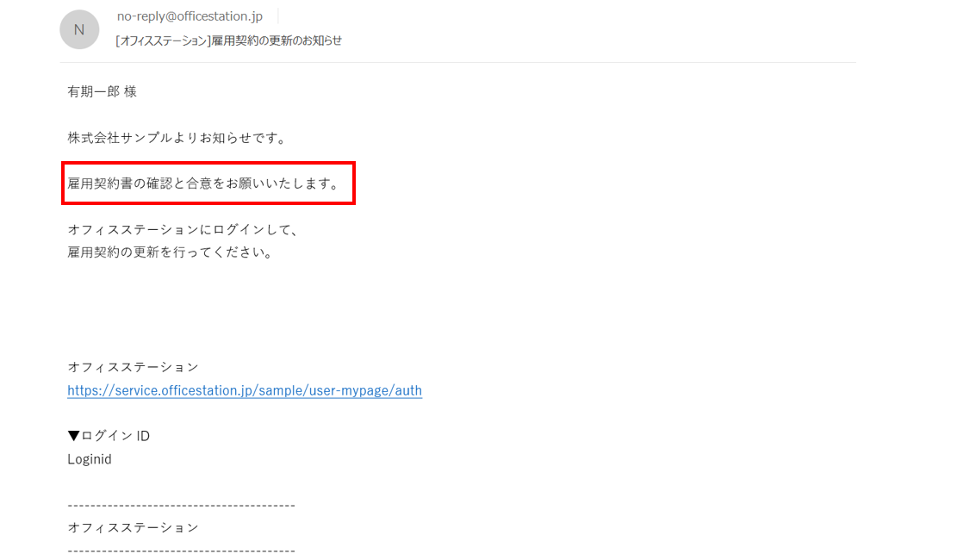
Task: Select the no-reply@officestation.jp sender address
Action: pos(190,16)
